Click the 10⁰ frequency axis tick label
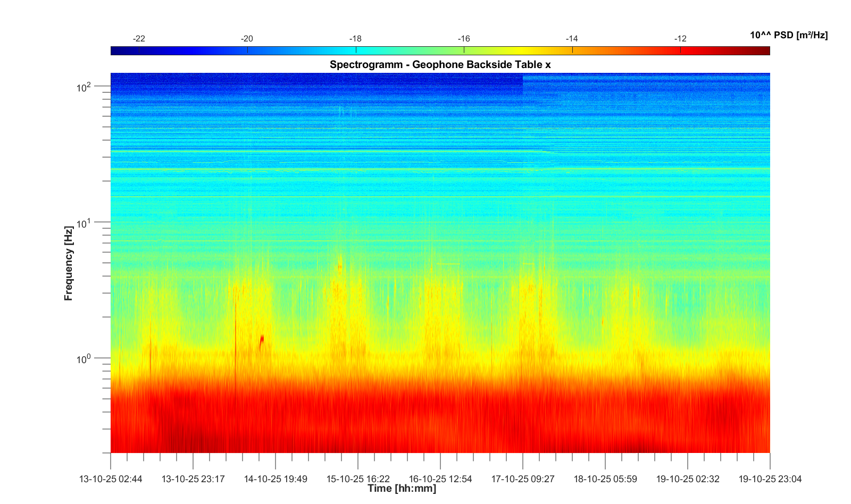Screen dimensions: 851x504 84,359
